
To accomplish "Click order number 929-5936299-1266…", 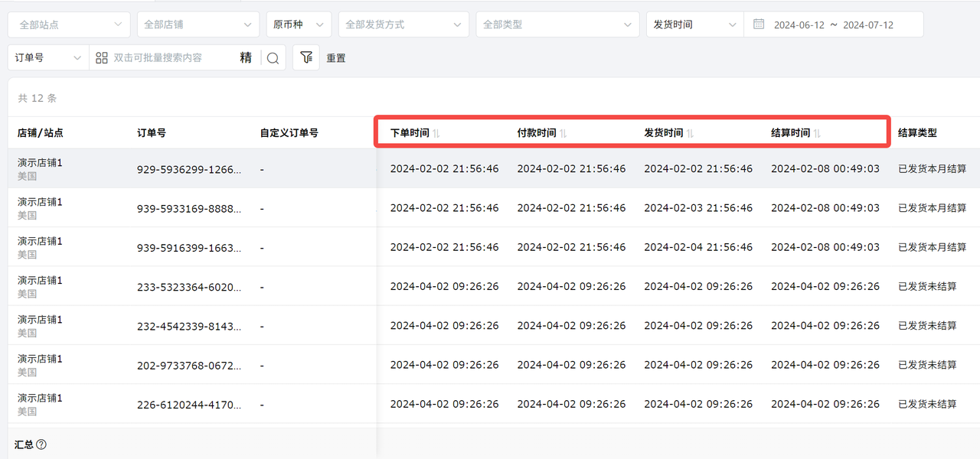I will [x=189, y=169].
